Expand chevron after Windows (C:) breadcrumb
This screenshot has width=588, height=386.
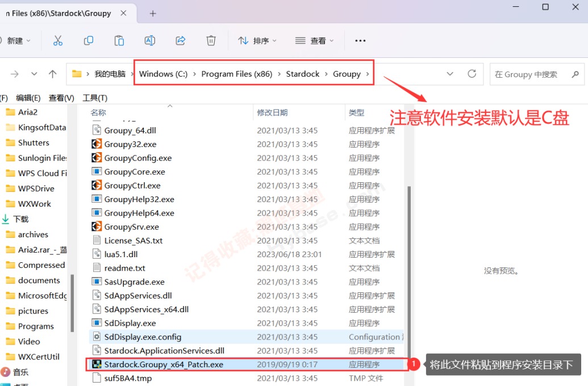[195, 74]
